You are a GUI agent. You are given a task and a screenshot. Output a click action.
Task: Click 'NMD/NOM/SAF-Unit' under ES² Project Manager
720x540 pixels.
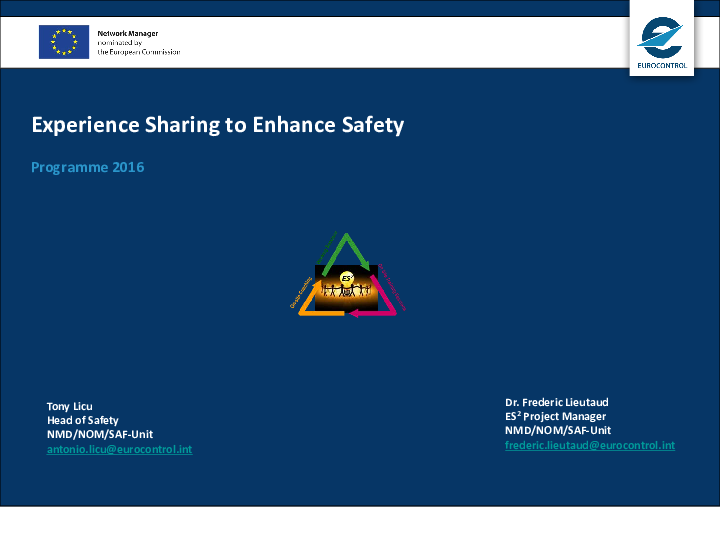coord(557,430)
